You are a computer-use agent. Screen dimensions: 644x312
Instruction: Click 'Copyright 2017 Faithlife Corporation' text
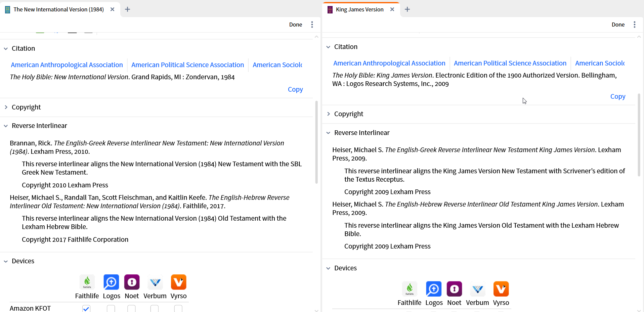pos(75,239)
